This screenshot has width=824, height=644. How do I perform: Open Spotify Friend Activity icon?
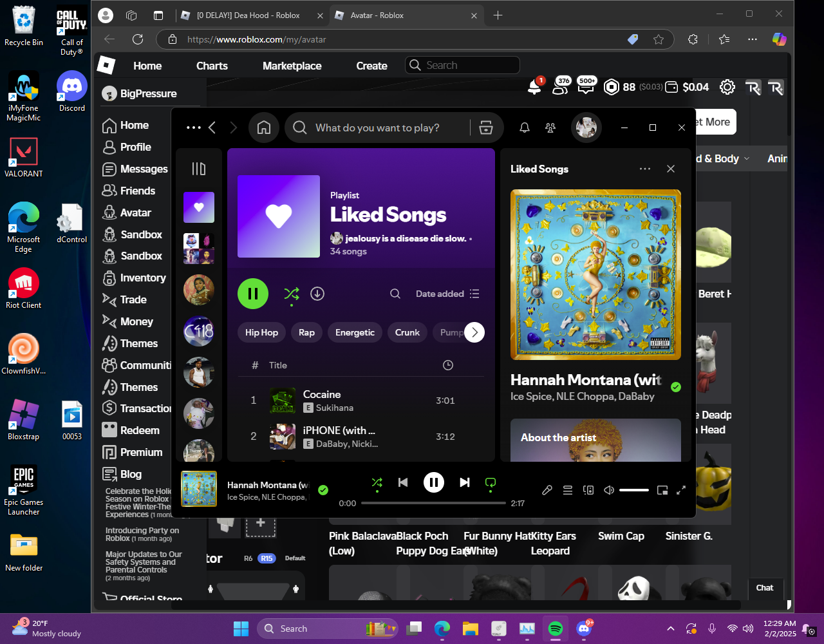(x=550, y=128)
